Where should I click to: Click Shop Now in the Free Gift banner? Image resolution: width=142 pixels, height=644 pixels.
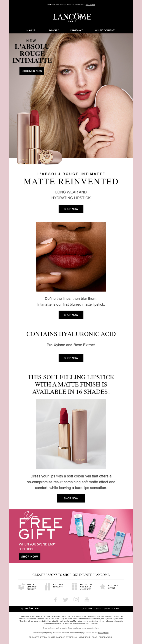(x=29, y=556)
